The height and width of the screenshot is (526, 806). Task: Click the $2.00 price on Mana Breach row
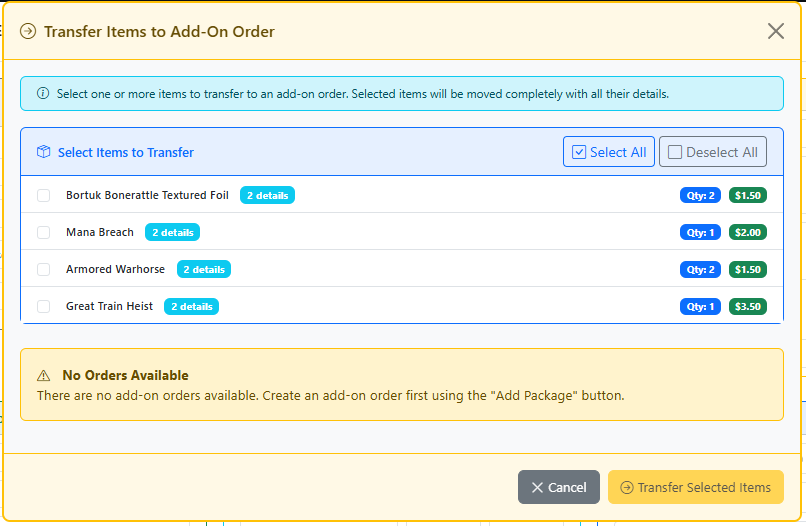click(748, 232)
